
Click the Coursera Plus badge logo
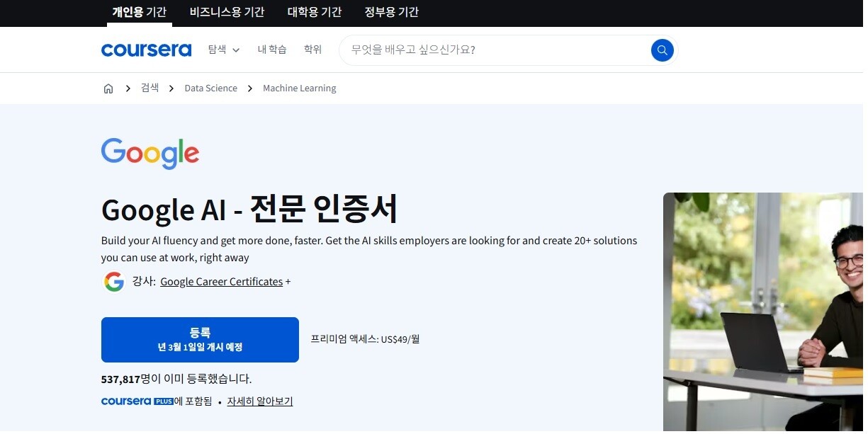pyautogui.click(x=137, y=401)
